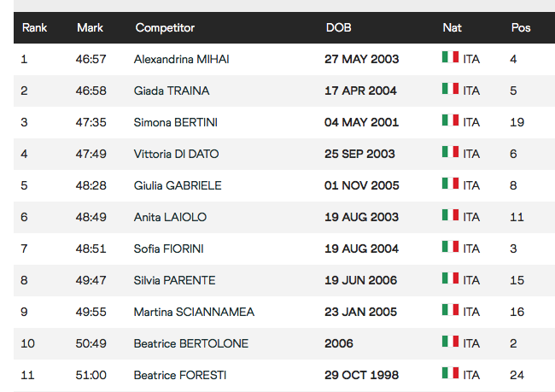Sort the table by the Rank column header

(x=34, y=27)
